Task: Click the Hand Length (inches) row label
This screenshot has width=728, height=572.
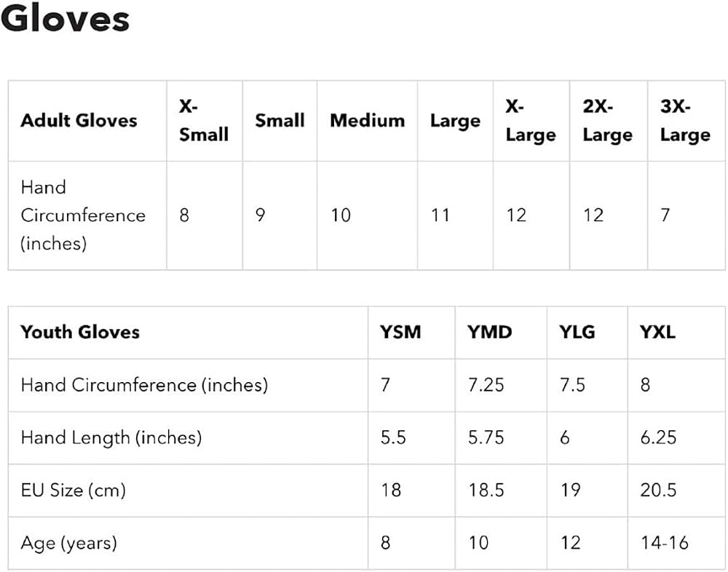Action: click(111, 438)
